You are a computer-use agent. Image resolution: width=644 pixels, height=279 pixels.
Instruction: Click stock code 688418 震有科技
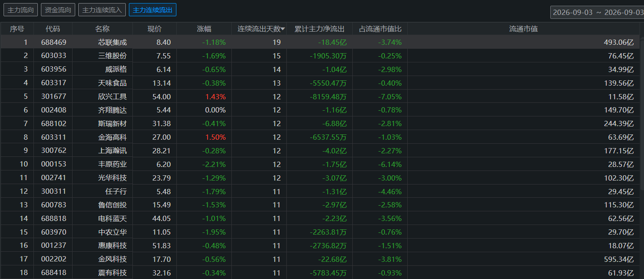click(54, 273)
